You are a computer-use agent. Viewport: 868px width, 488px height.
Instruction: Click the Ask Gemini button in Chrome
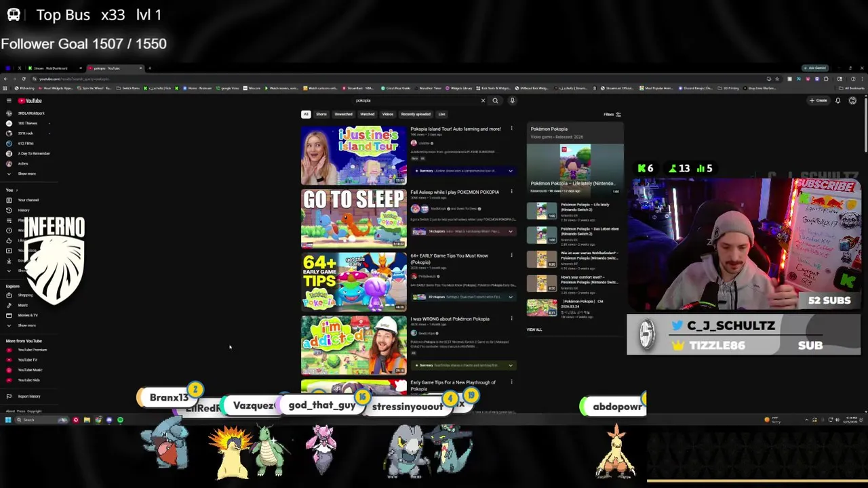point(815,68)
